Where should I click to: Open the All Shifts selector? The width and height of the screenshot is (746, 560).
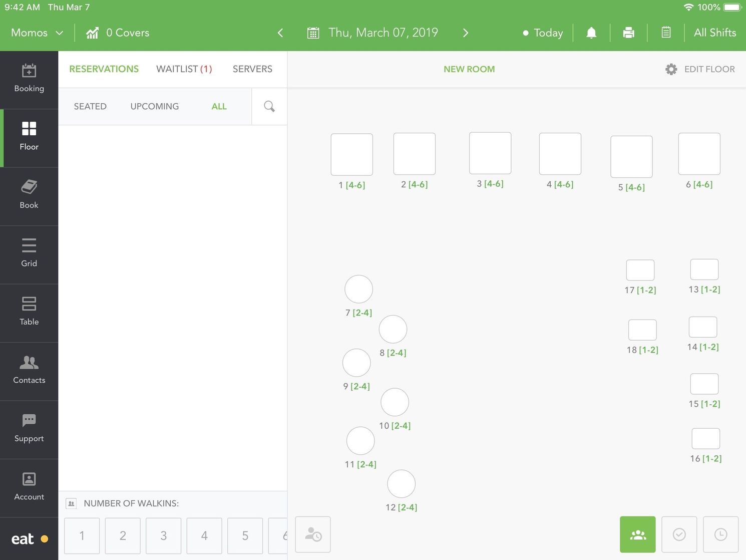715,33
